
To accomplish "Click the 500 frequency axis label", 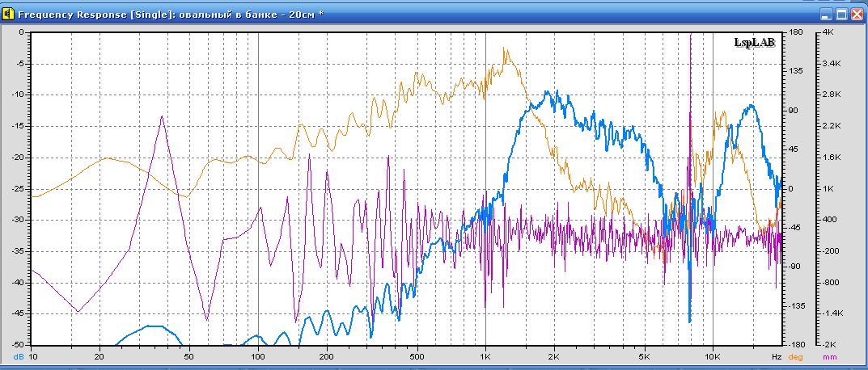I will 417,357.
